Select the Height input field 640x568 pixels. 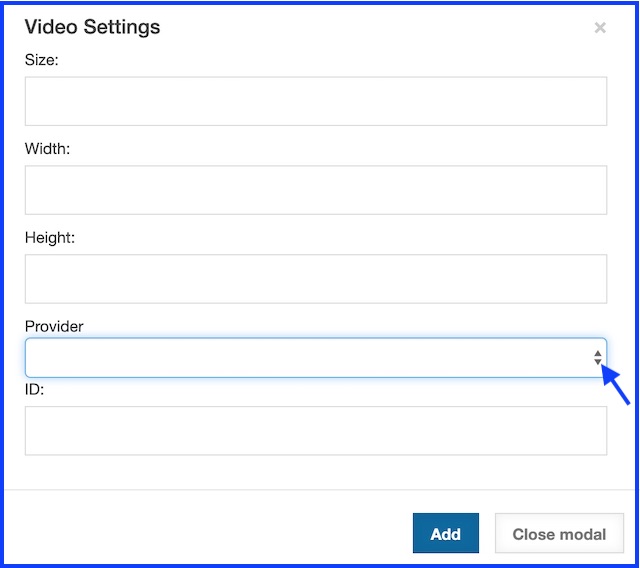pyautogui.click(x=315, y=279)
